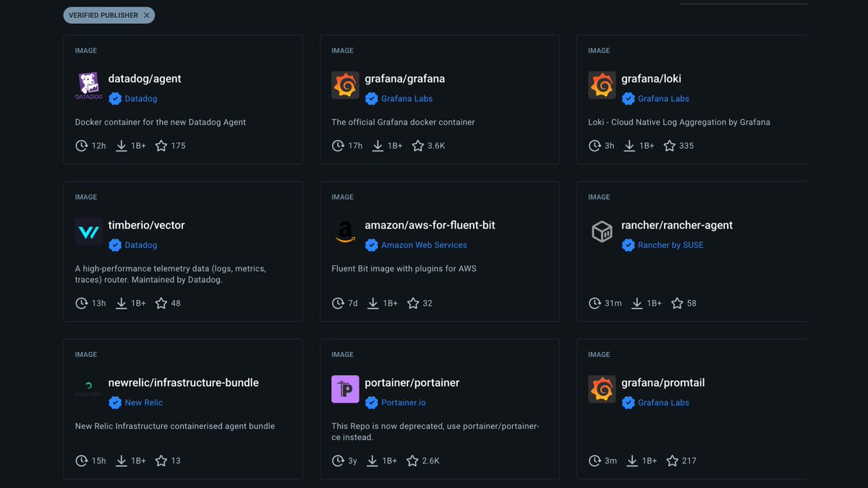Image resolution: width=868 pixels, height=488 pixels.
Task: Open the rancher/rancher-agent image title
Action: click(x=677, y=225)
